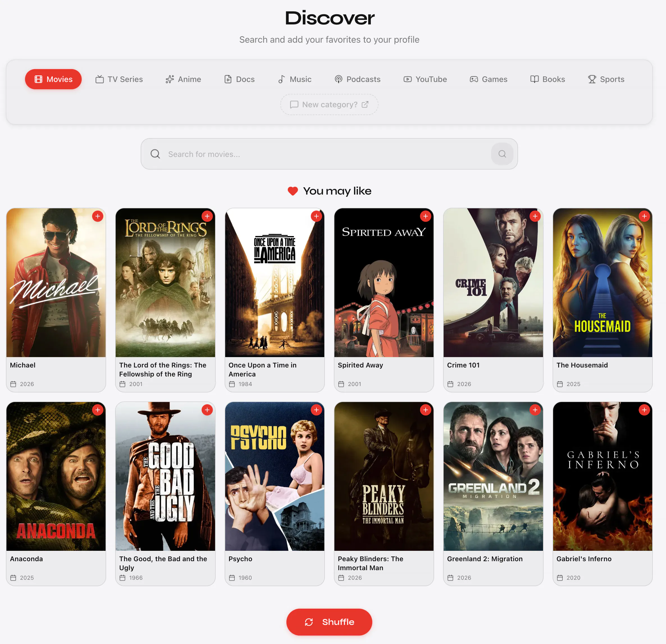Screen dimensions: 666x644
Task: Click the magnifier icon left of the search field
Action: pyautogui.click(x=155, y=154)
